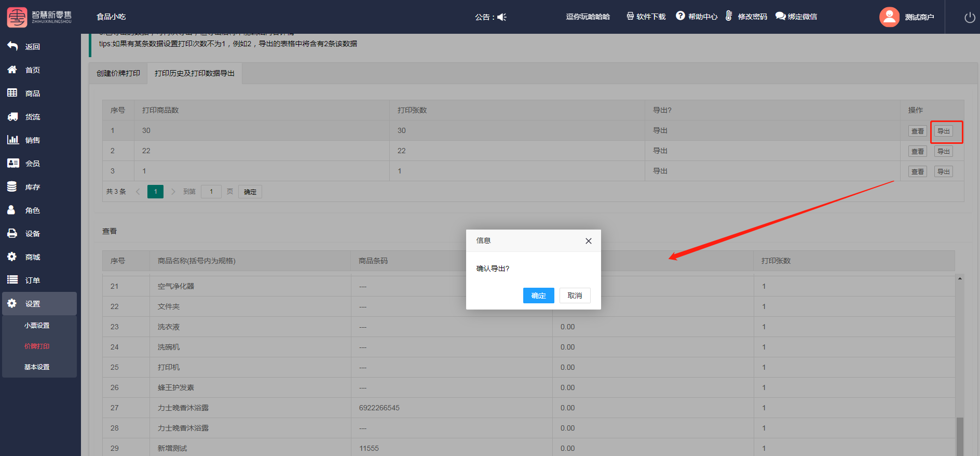Click 导出 button in row 2
The width and height of the screenshot is (980, 456).
pos(944,151)
